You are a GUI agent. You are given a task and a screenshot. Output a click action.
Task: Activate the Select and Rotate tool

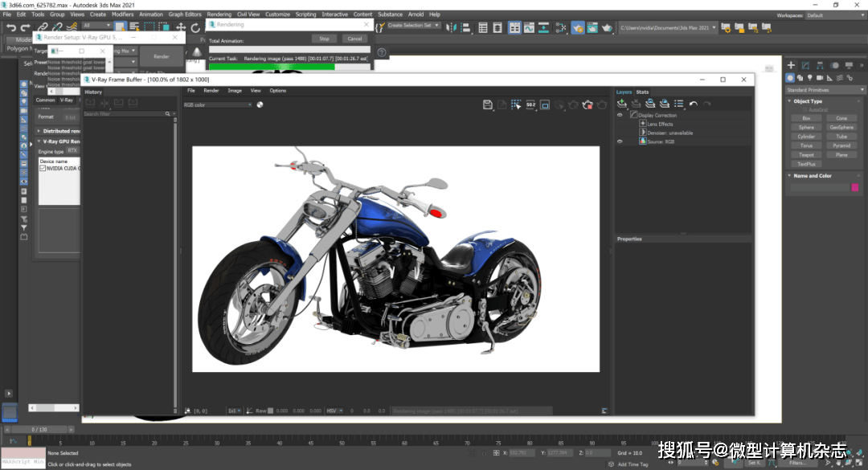tap(195, 27)
